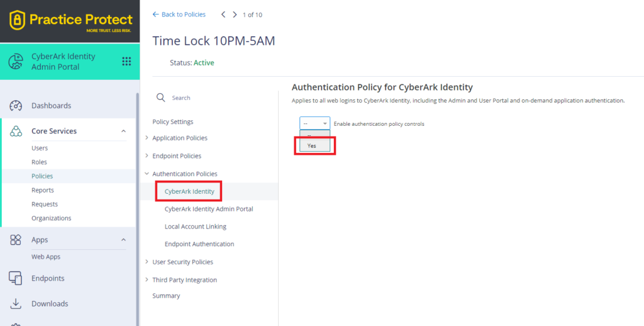Open Requests under Core Services
The height and width of the screenshot is (326, 644).
click(x=45, y=204)
